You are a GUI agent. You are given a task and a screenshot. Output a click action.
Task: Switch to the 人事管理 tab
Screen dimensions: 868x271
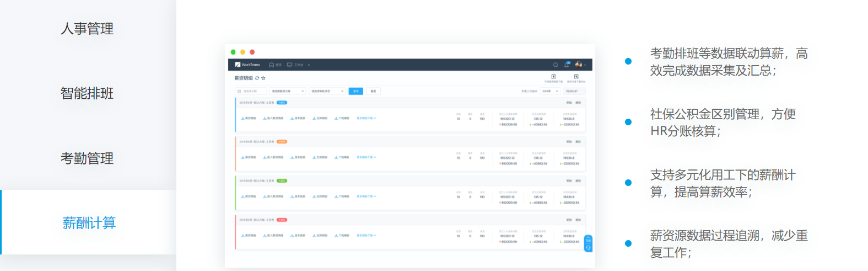point(87,29)
